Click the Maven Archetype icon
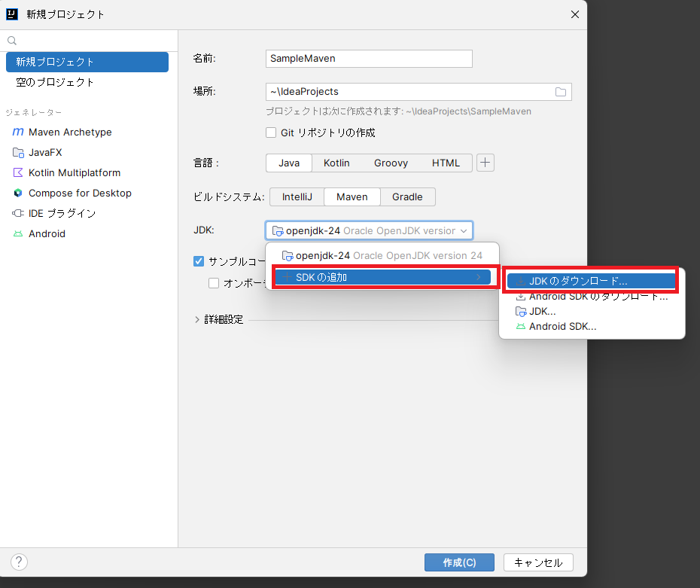 point(18,133)
